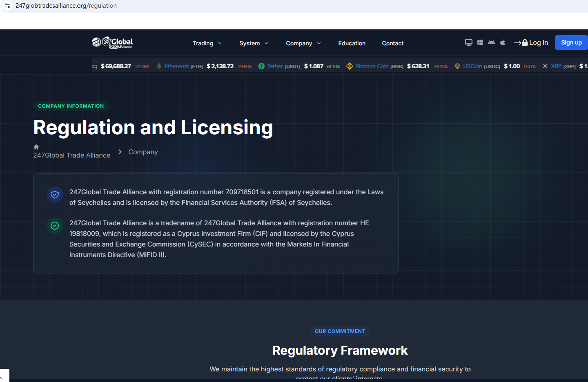Open the Contact menu item
This screenshot has width=588, height=382.
click(x=392, y=43)
